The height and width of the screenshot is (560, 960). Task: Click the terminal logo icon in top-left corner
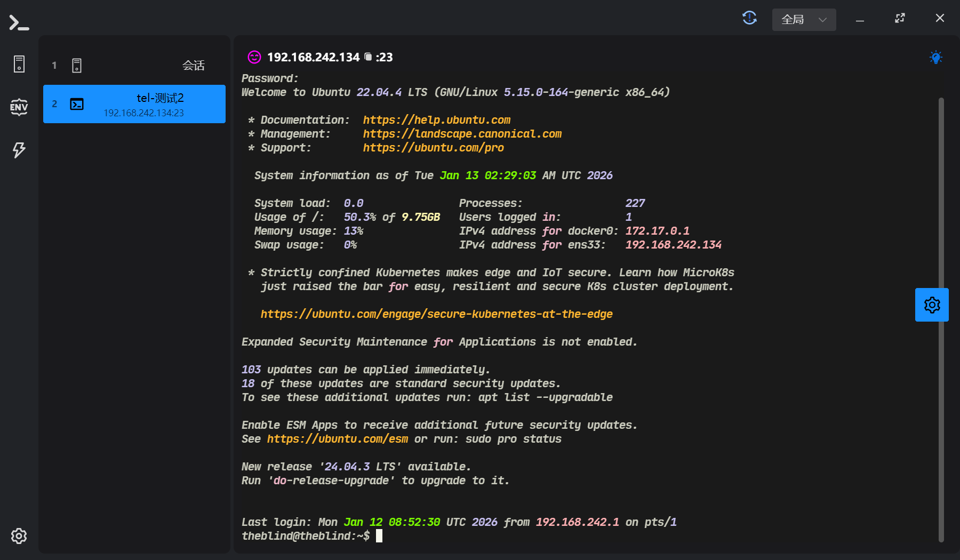[19, 23]
